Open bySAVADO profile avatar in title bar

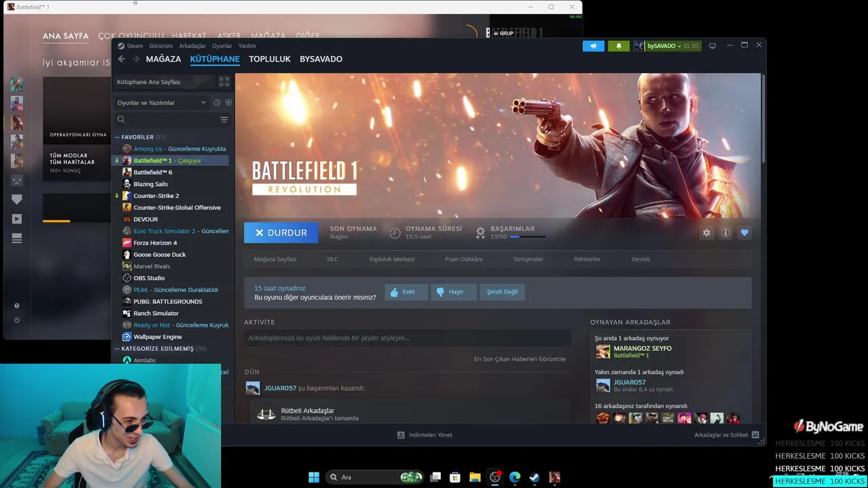(x=639, y=46)
